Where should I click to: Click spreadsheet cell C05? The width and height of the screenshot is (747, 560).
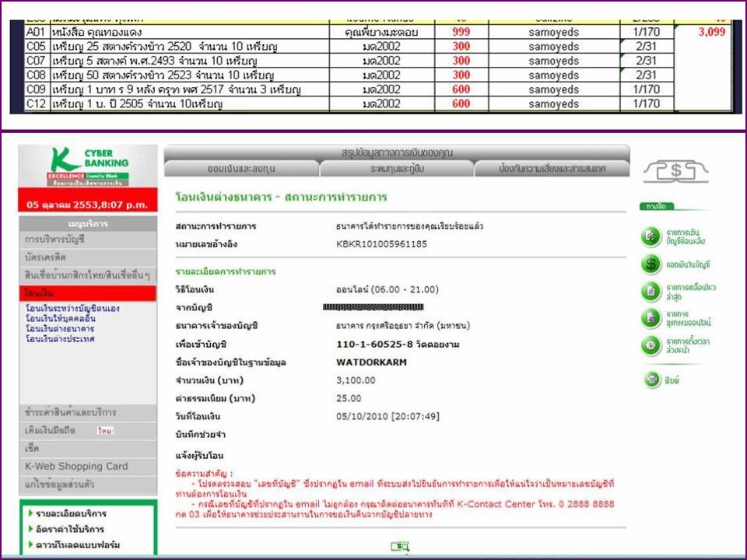(37, 46)
